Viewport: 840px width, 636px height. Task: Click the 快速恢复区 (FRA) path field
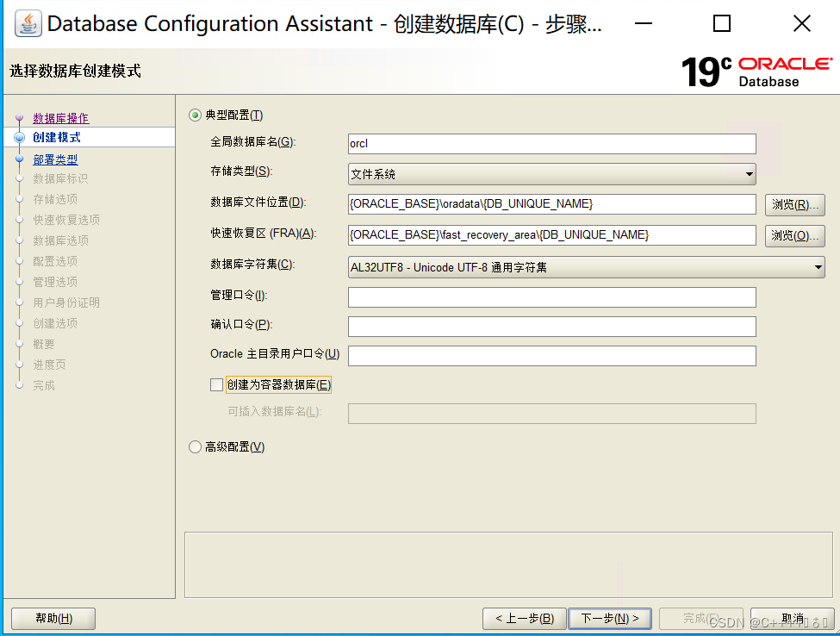point(551,235)
